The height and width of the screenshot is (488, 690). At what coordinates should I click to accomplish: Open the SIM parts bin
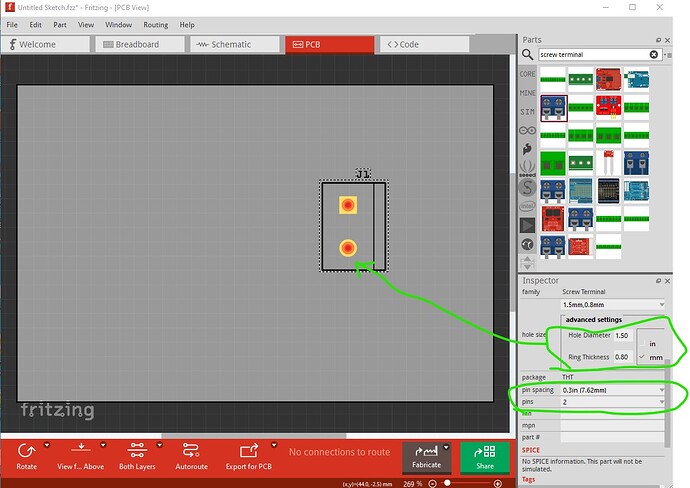pyautogui.click(x=527, y=112)
